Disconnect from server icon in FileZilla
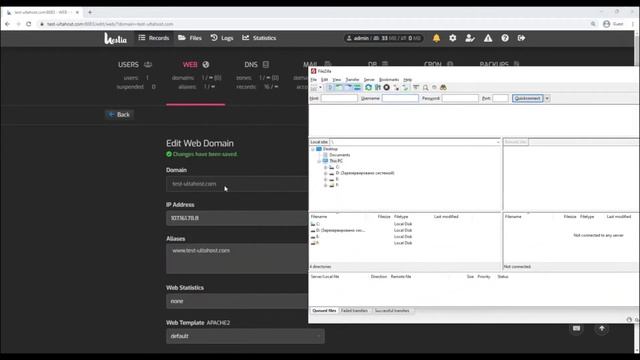Screen dimensions: 640x360 click(396, 87)
